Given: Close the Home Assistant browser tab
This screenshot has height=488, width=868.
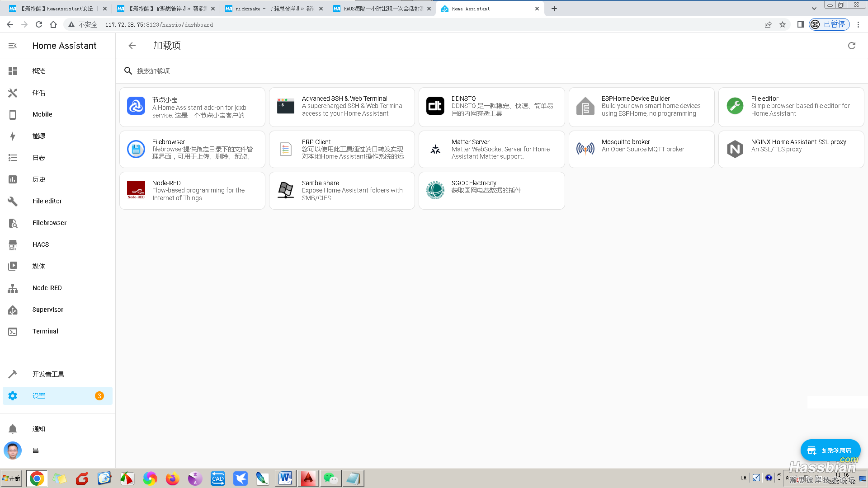Looking at the screenshot, I should 537,9.
